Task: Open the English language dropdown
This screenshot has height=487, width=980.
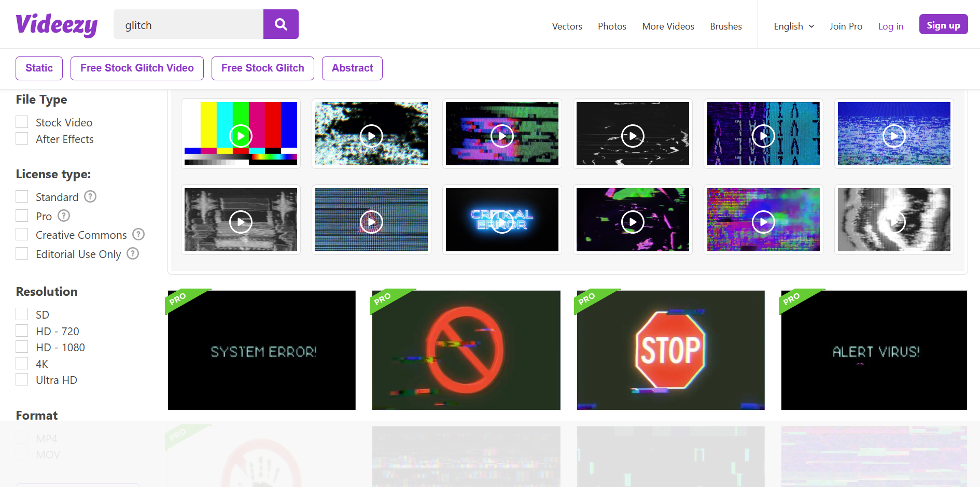Action: (x=793, y=26)
